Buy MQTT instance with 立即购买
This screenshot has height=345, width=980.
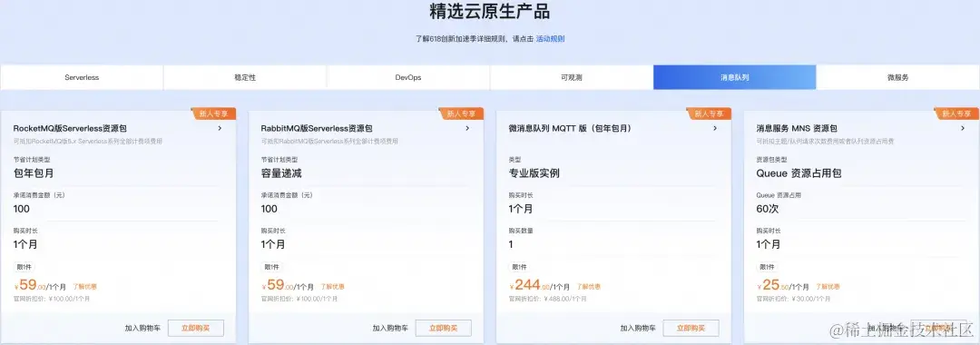[x=691, y=328]
